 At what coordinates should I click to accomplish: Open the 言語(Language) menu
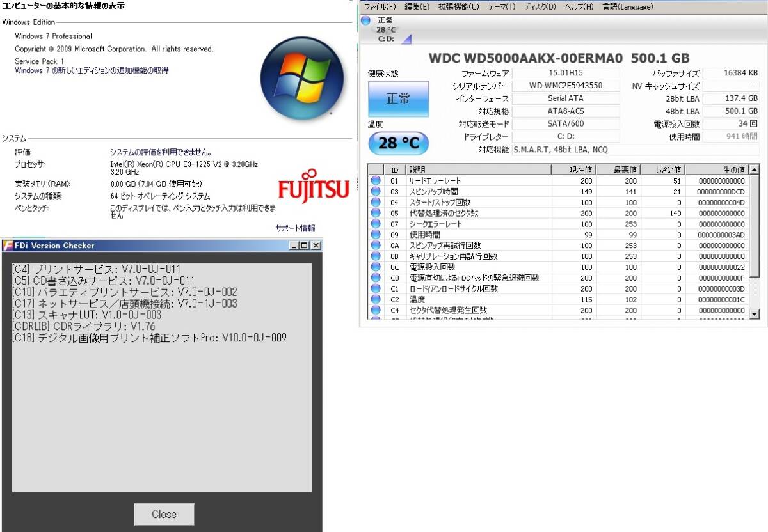click(627, 7)
